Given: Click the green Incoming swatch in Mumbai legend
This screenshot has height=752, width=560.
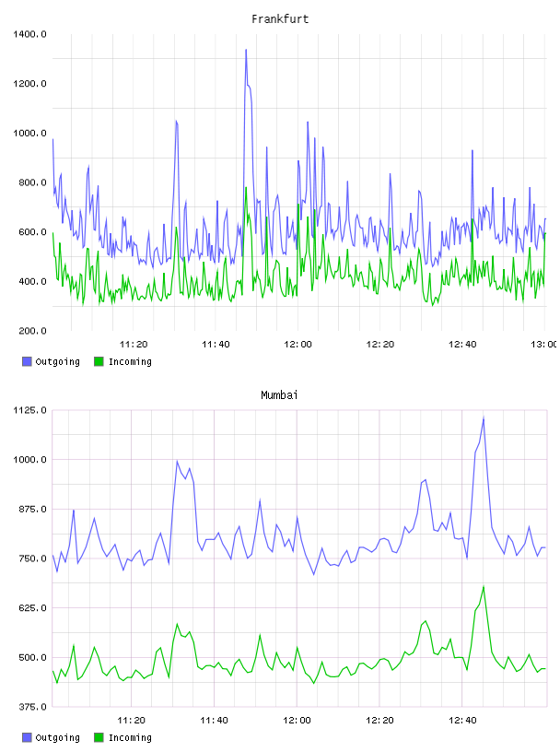Looking at the screenshot, I should (x=99, y=737).
